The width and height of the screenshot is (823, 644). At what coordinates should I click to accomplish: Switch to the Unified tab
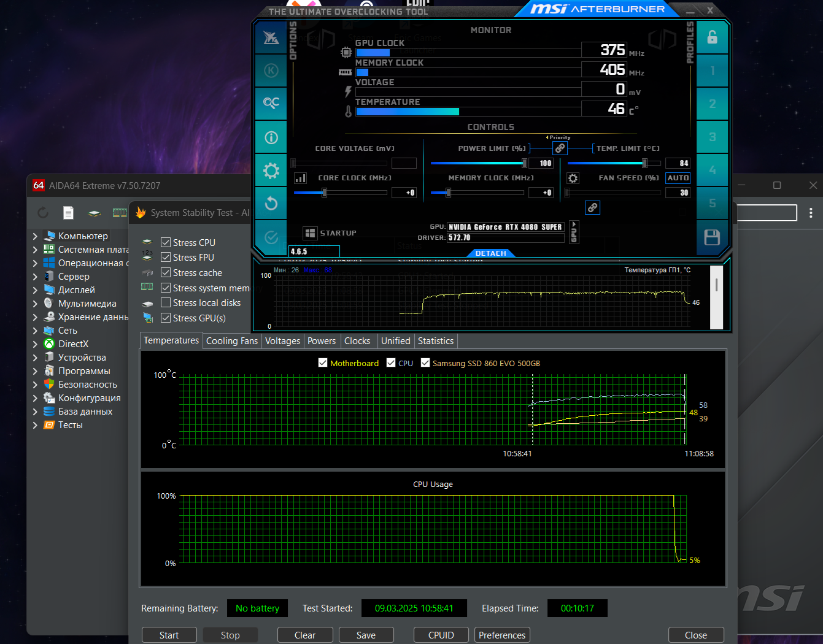395,341
